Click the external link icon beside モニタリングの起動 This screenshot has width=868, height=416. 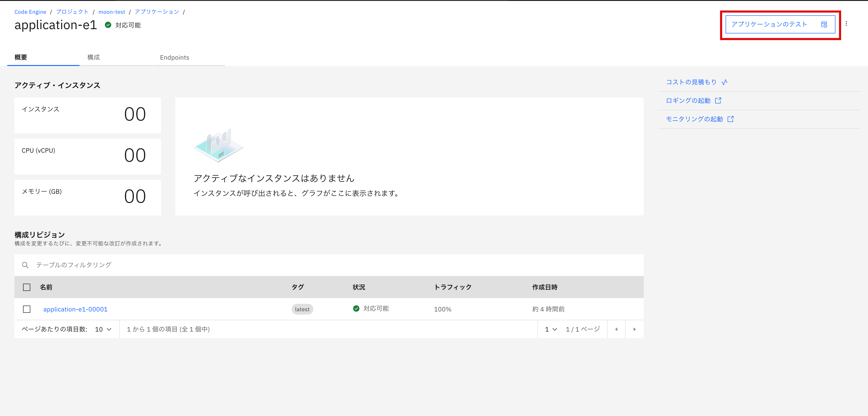[731, 119]
